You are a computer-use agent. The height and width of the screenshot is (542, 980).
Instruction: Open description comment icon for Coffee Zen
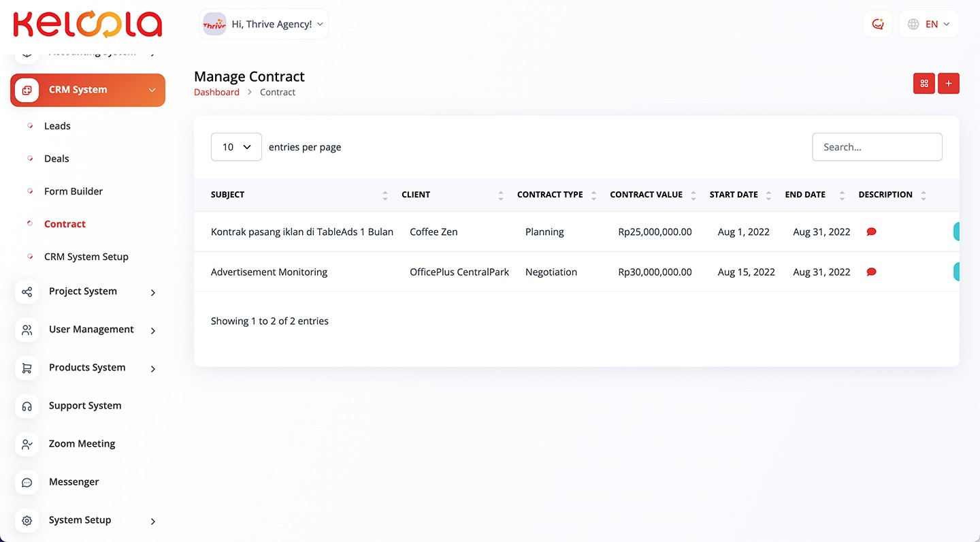pos(871,232)
